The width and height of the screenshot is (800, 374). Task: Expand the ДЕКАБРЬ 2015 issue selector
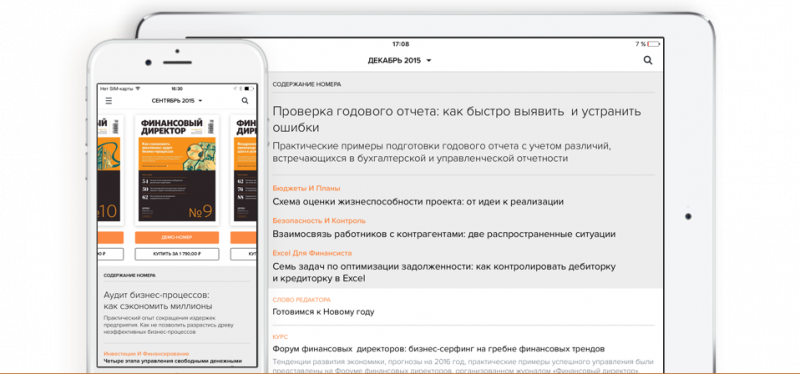399,60
